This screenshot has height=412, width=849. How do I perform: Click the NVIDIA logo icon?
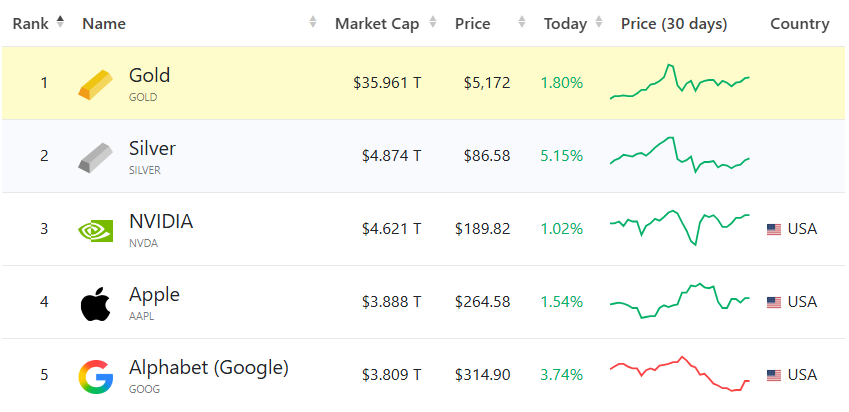click(x=96, y=230)
